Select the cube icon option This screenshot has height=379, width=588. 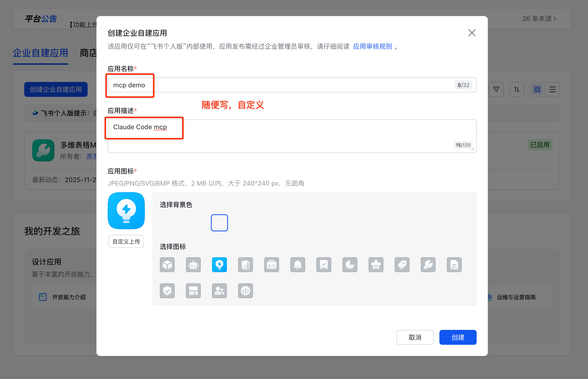(x=167, y=265)
